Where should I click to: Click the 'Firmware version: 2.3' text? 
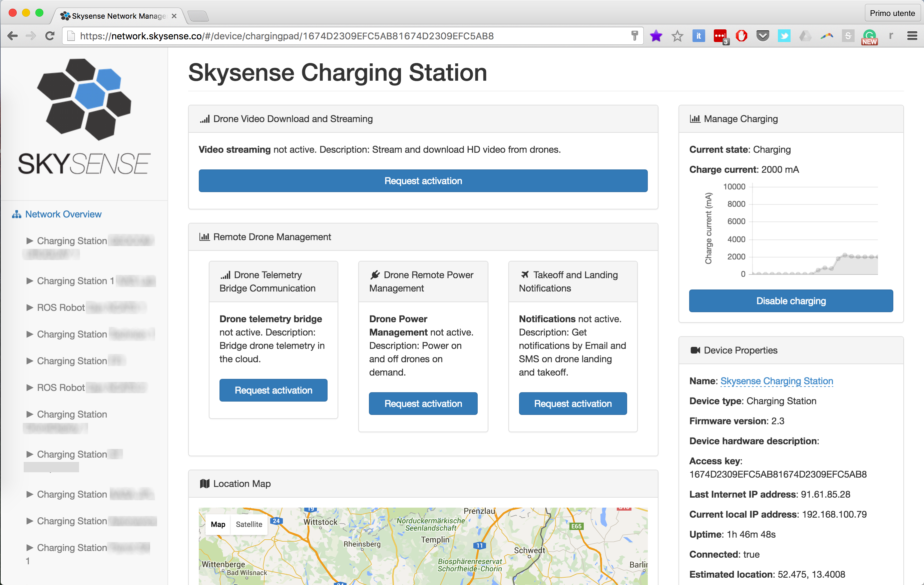(737, 421)
